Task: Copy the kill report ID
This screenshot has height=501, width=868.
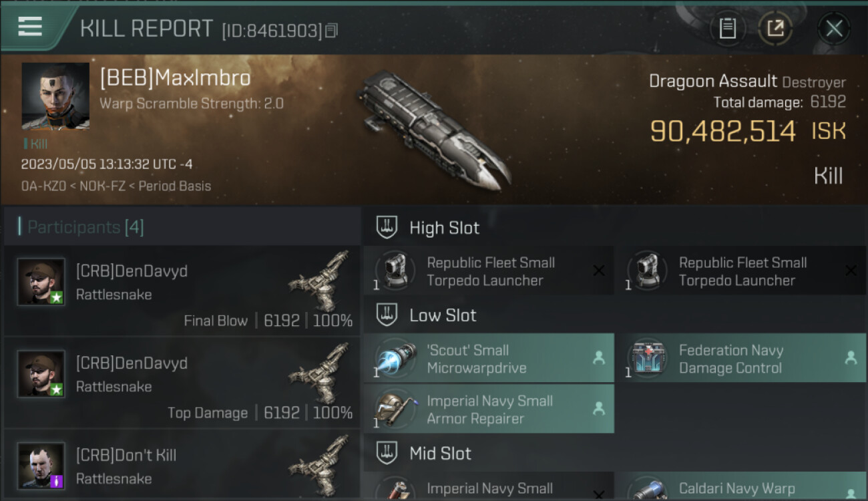Action: pyautogui.click(x=332, y=30)
